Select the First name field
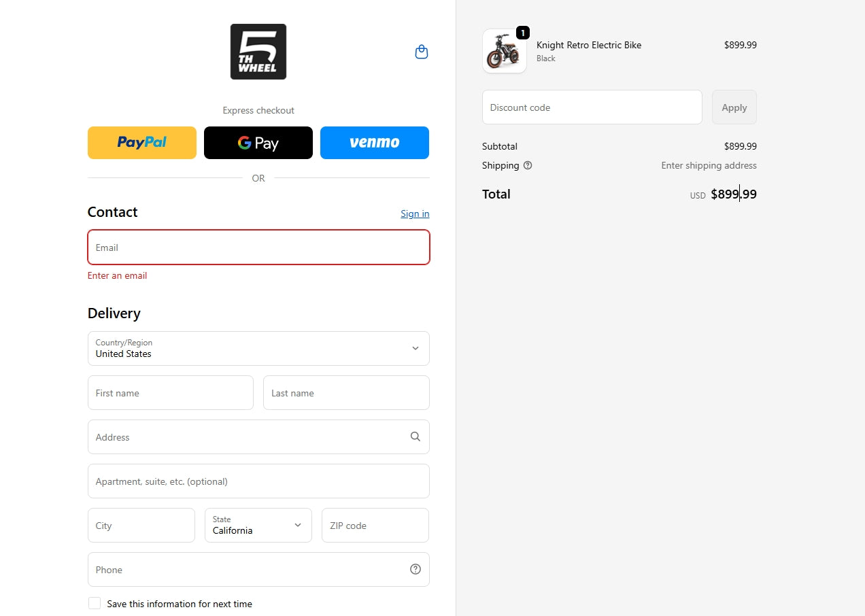 click(171, 393)
